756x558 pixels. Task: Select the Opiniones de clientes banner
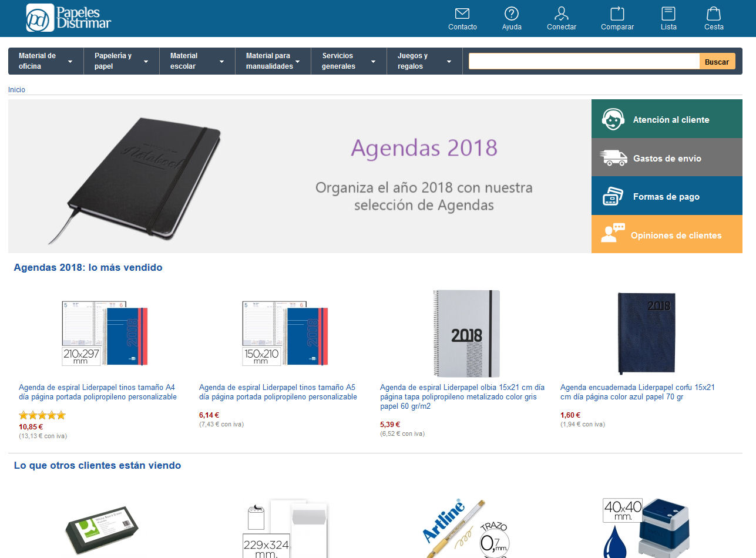click(x=667, y=234)
